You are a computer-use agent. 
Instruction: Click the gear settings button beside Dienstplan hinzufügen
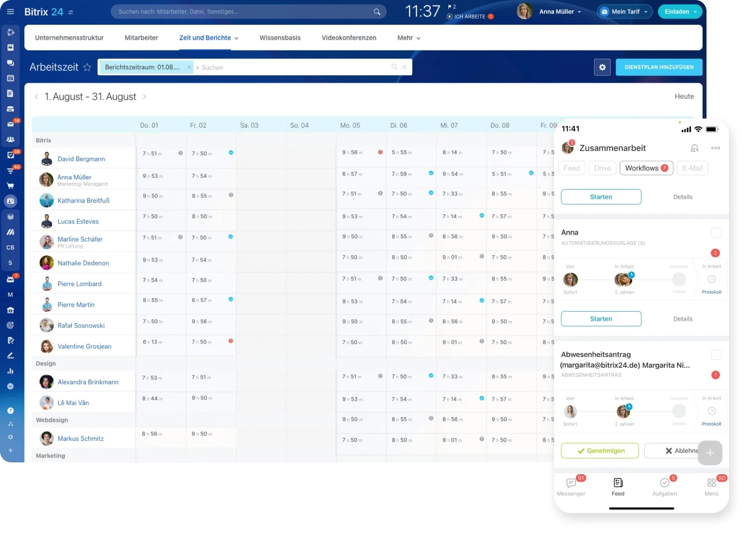[602, 67]
